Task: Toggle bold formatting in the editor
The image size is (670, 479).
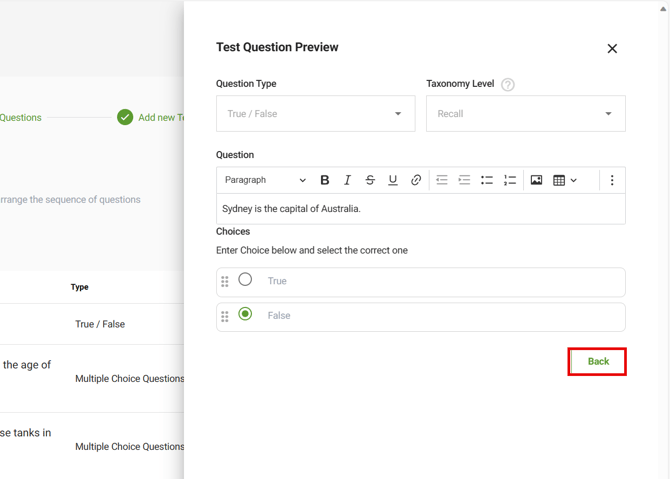Action: (325, 180)
